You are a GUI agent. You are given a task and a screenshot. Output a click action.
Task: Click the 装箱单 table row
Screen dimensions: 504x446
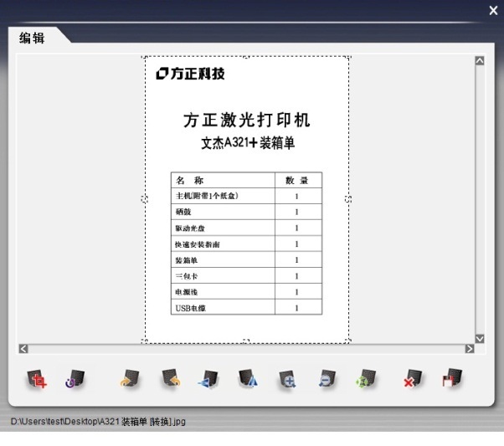(246, 259)
